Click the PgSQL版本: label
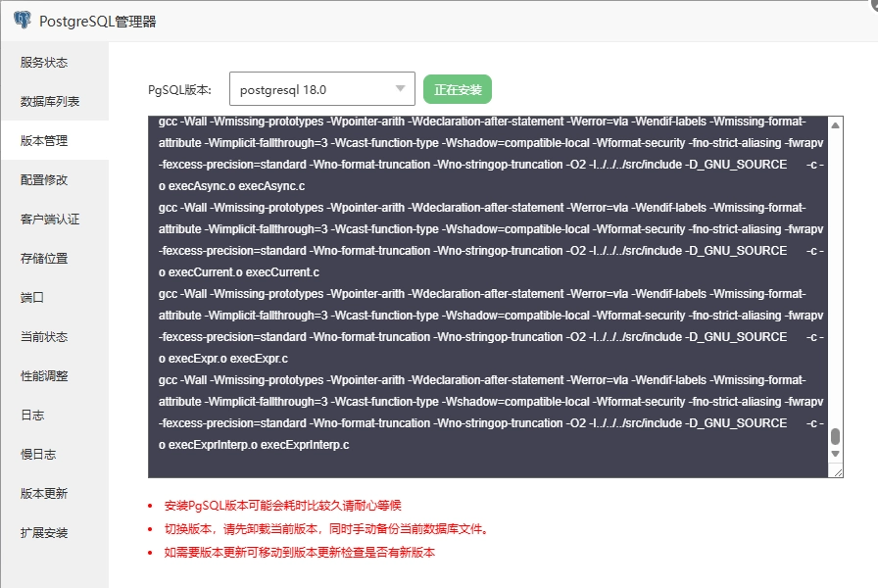878x588 pixels. pos(179,89)
